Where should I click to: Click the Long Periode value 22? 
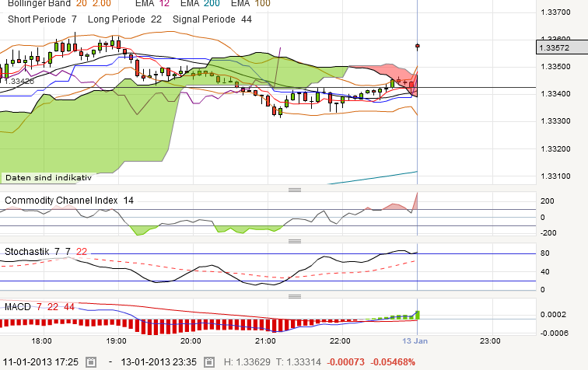(x=156, y=19)
